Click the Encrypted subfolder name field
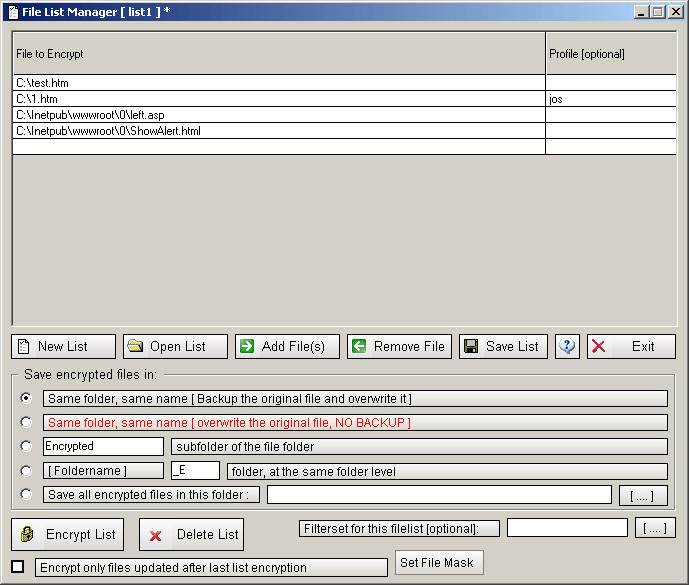This screenshot has width=689, height=585. point(103,446)
